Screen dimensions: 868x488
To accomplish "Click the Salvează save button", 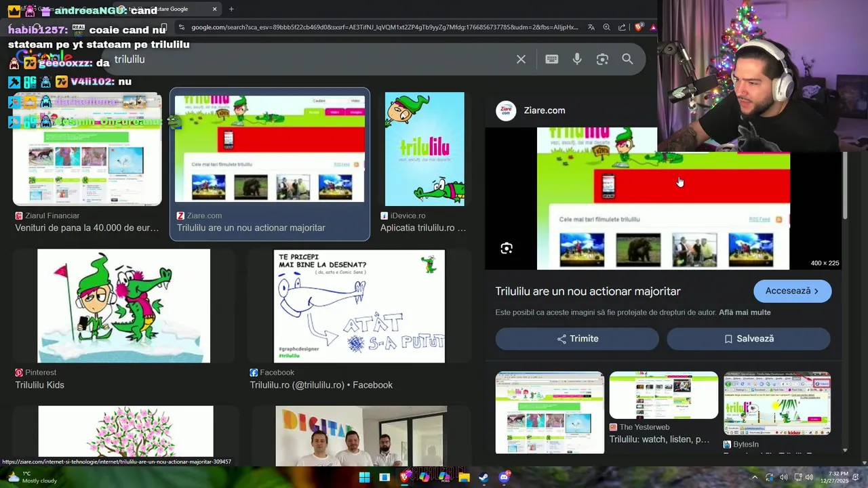I will (x=749, y=339).
